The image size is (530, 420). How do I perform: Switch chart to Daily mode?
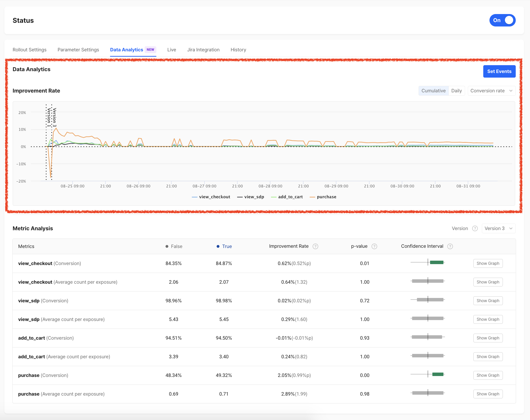tap(456, 91)
